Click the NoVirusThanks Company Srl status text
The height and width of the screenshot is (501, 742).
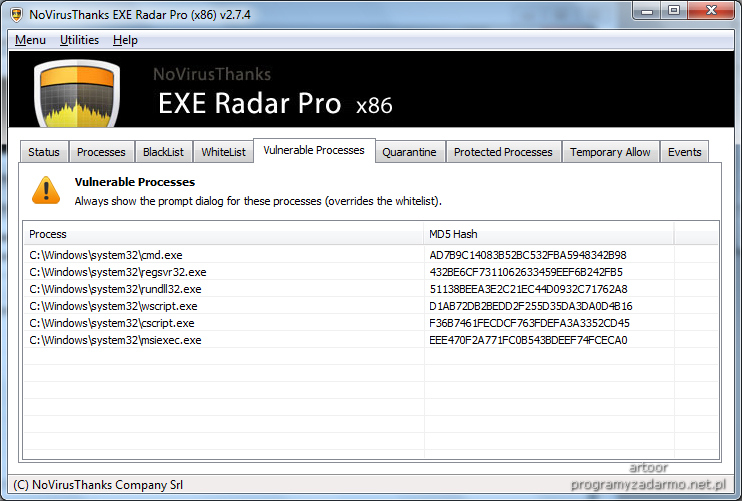coord(98,485)
